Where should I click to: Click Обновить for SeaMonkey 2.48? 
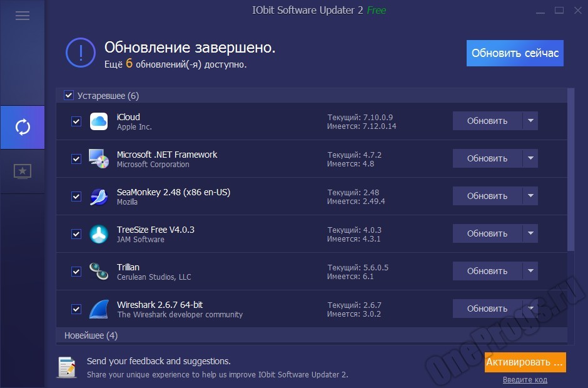(x=487, y=196)
